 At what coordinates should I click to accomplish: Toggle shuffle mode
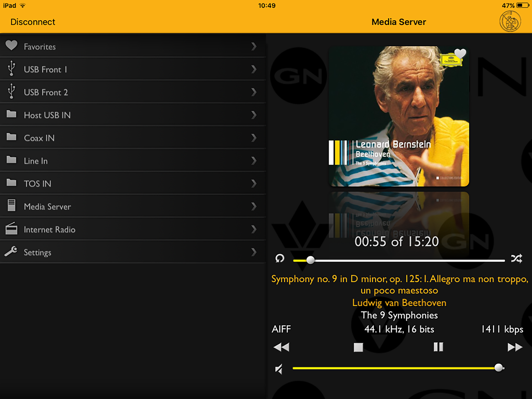pyautogui.click(x=517, y=259)
